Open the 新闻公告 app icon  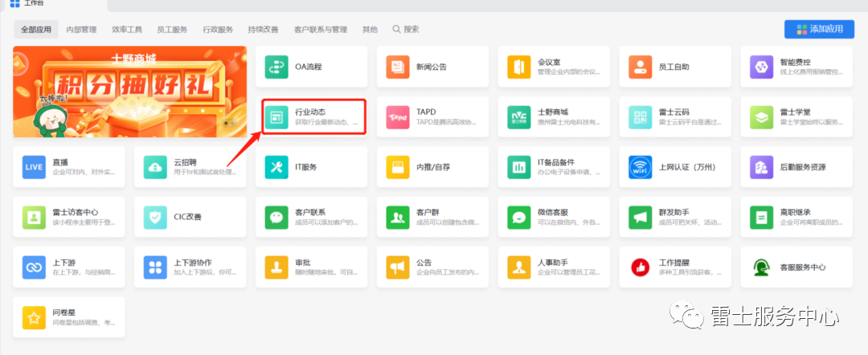pos(396,67)
